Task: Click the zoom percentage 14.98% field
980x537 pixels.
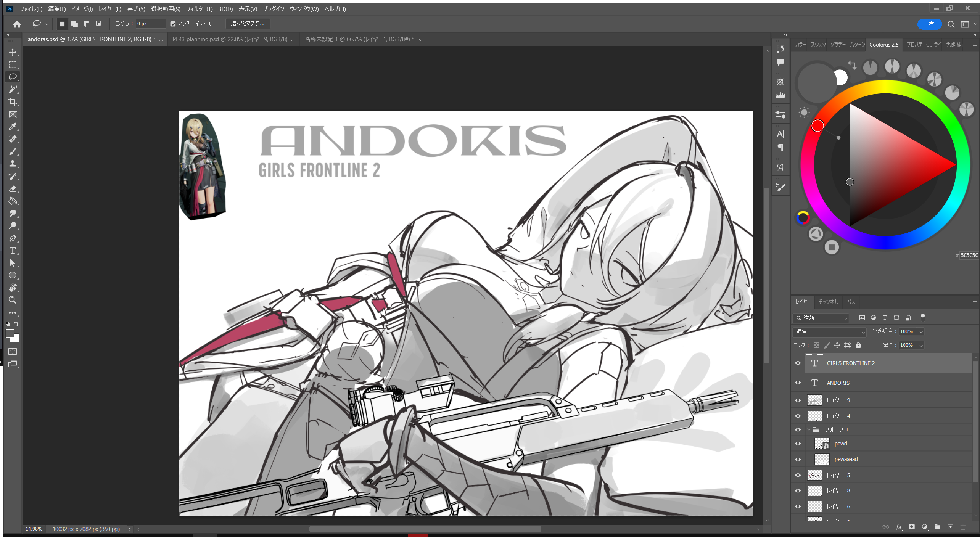Action: [x=34, y=529]
